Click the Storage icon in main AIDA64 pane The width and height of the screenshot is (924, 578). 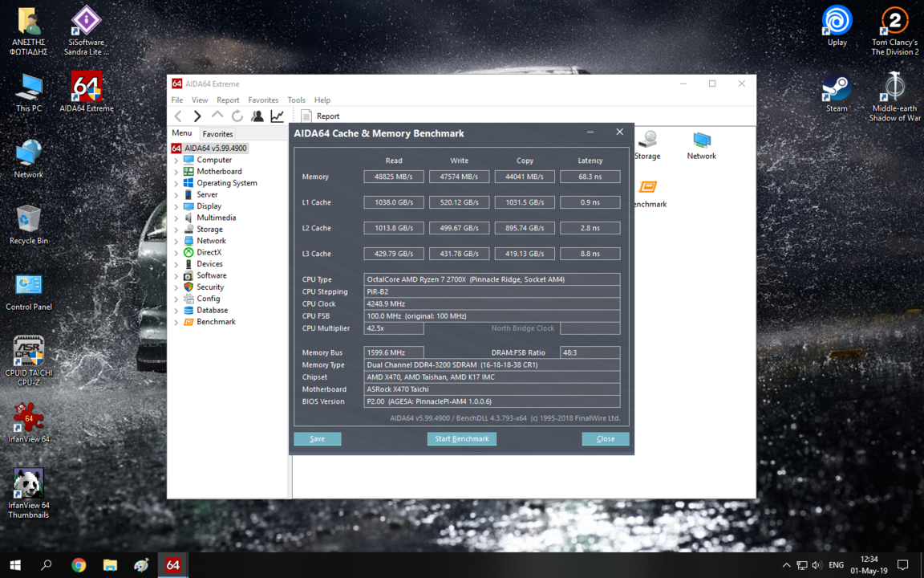(647, 145)
